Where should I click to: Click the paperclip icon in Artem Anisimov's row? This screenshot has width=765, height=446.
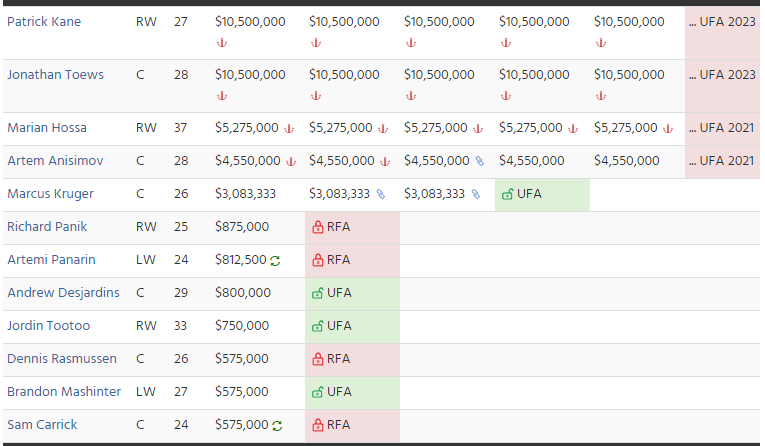pyautogui.click(x=479, y=161)
